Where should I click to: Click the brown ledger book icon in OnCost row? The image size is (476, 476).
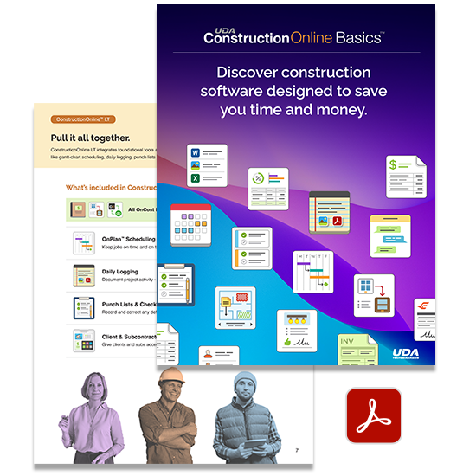pyautogui.click(x=78, y=209)
